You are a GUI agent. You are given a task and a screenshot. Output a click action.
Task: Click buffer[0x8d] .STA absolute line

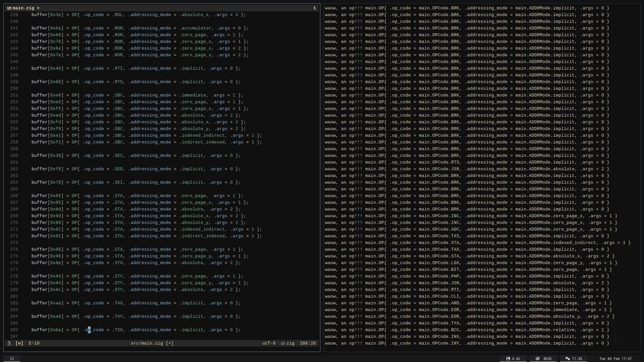coord(136,209)
